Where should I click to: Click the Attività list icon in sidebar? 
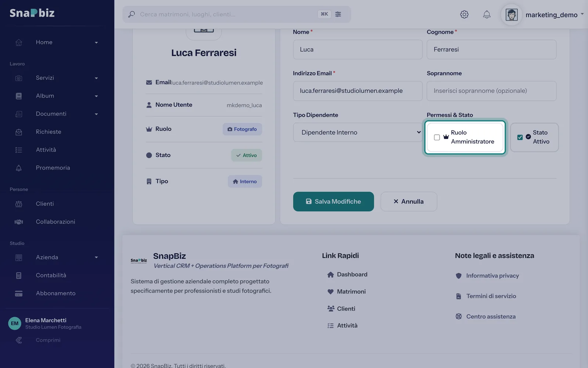coord(19,150)
